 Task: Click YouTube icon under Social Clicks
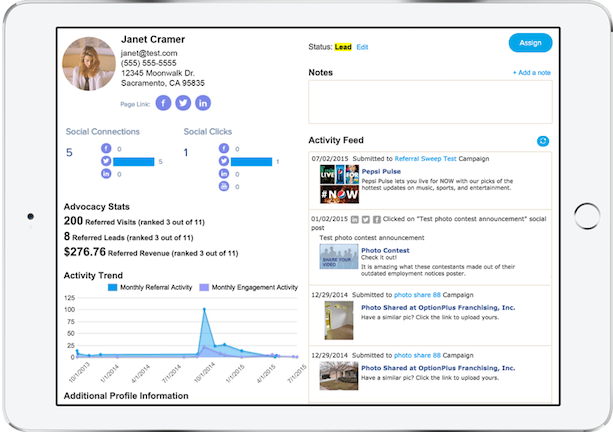(223, 186)
